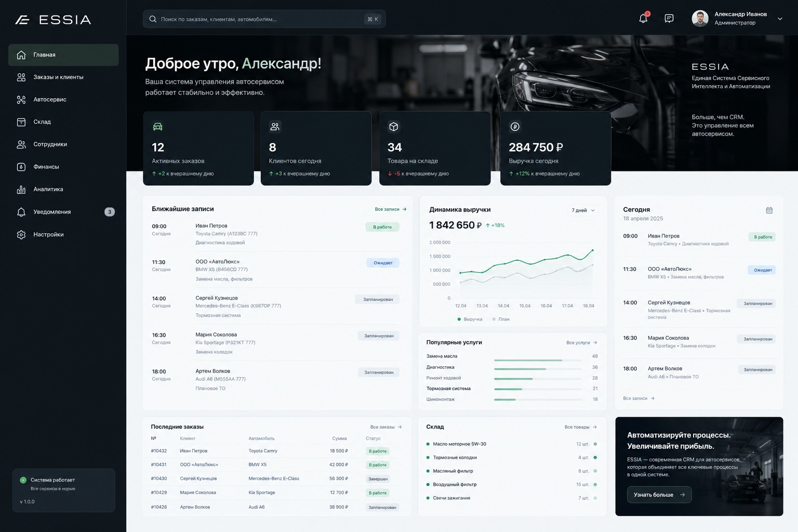Focus the search orders input field
Viewport: 798px width, 532px height.
264,19
